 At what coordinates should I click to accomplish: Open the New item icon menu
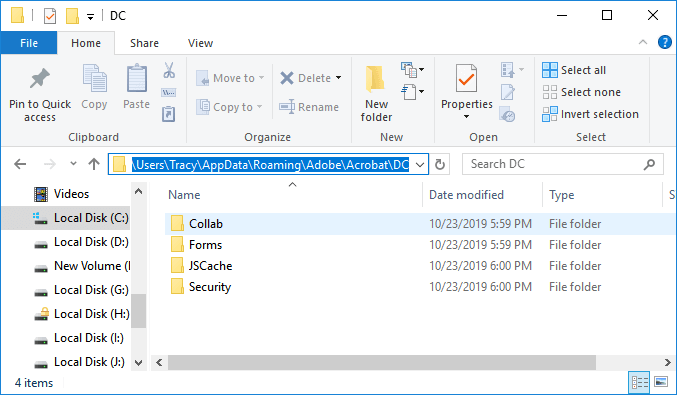point(412,70)
